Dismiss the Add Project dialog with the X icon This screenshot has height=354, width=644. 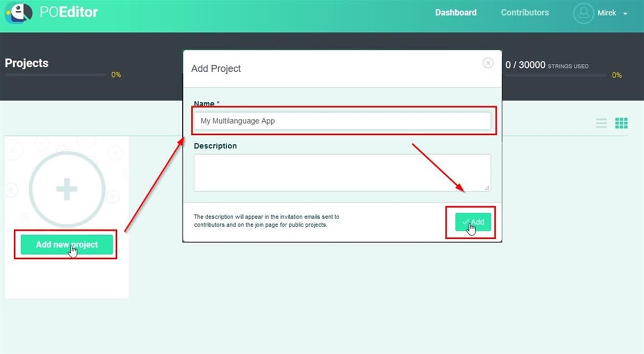[488, 62]
